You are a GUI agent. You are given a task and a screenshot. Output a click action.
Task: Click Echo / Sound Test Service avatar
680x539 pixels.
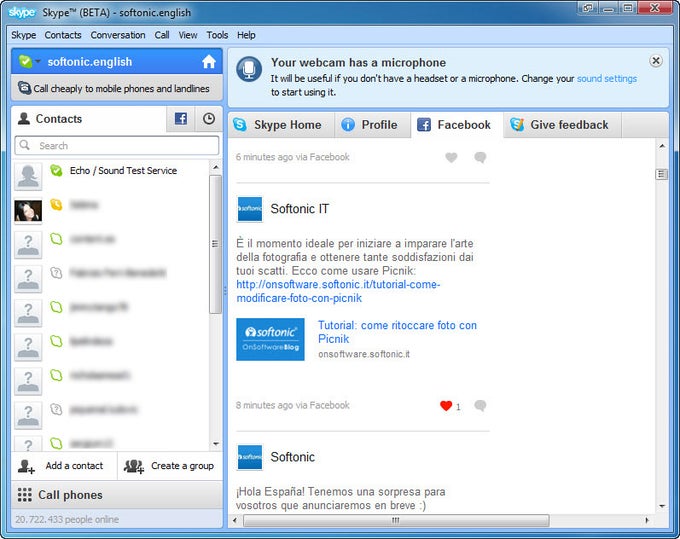click(28, 176)
